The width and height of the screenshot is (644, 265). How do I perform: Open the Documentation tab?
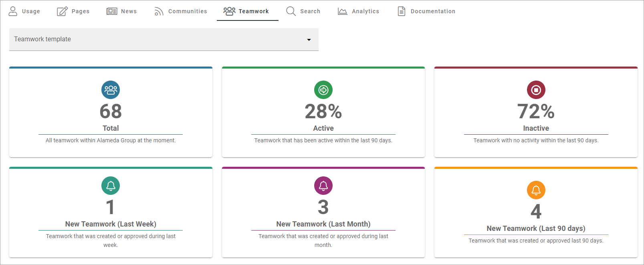(426, 11)
